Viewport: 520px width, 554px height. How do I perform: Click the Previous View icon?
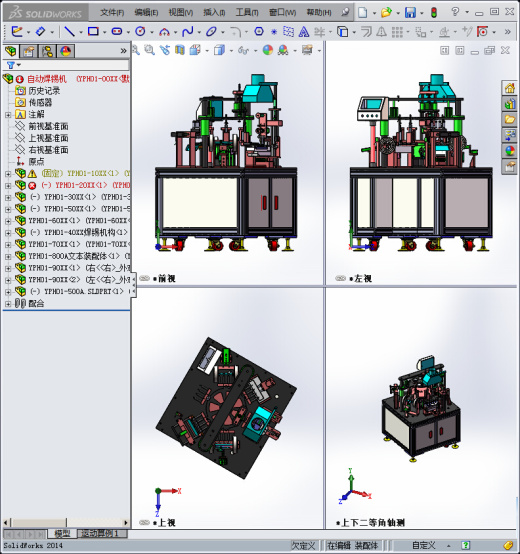pos(165,50)
